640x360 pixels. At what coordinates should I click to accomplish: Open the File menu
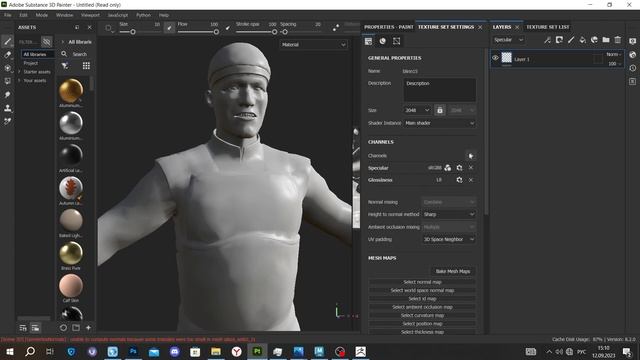tap(8, 15)
